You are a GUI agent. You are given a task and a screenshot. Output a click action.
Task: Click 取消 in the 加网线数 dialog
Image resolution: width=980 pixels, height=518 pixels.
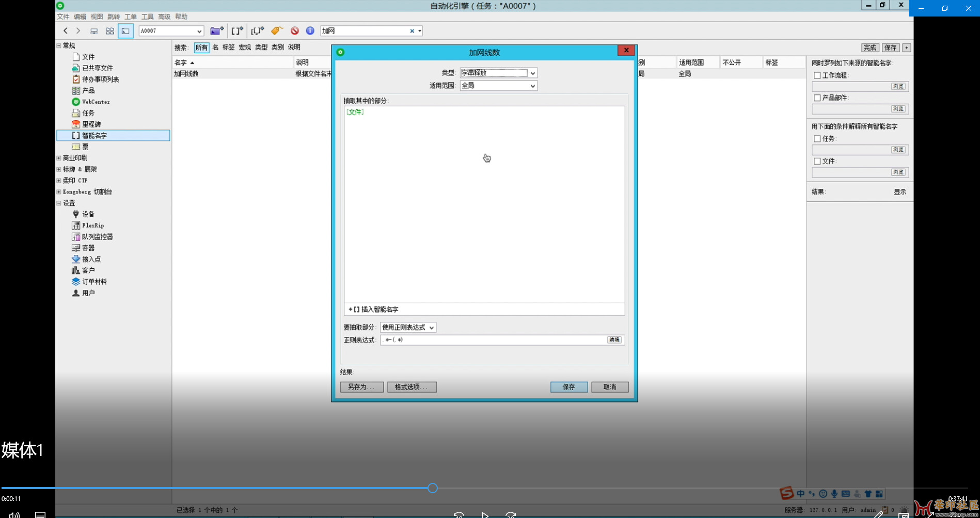[x=610, y=387]
